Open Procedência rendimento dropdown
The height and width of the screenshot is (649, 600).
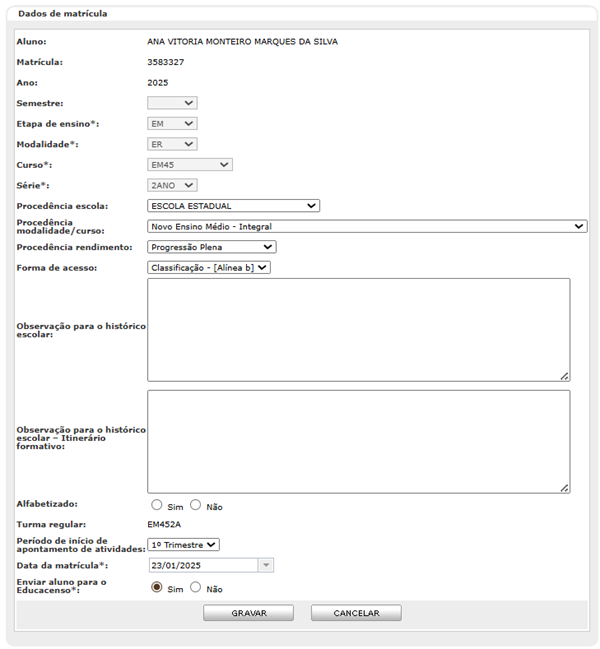coord(211,247)
